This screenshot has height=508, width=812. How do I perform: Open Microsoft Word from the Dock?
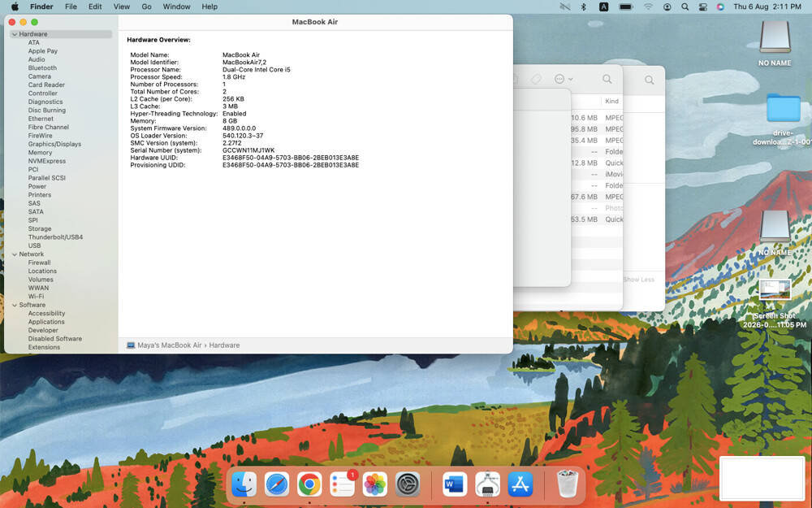point(456,484)
